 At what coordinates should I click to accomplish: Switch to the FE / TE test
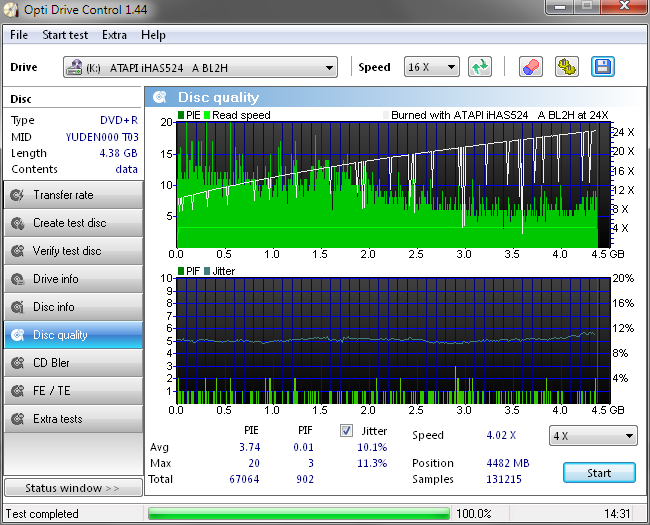(x=73, y=391)
